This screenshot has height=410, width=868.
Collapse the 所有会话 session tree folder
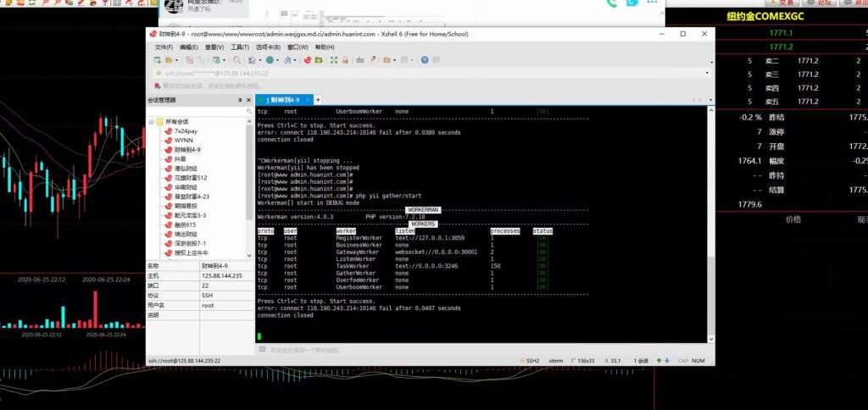point(151,121)
